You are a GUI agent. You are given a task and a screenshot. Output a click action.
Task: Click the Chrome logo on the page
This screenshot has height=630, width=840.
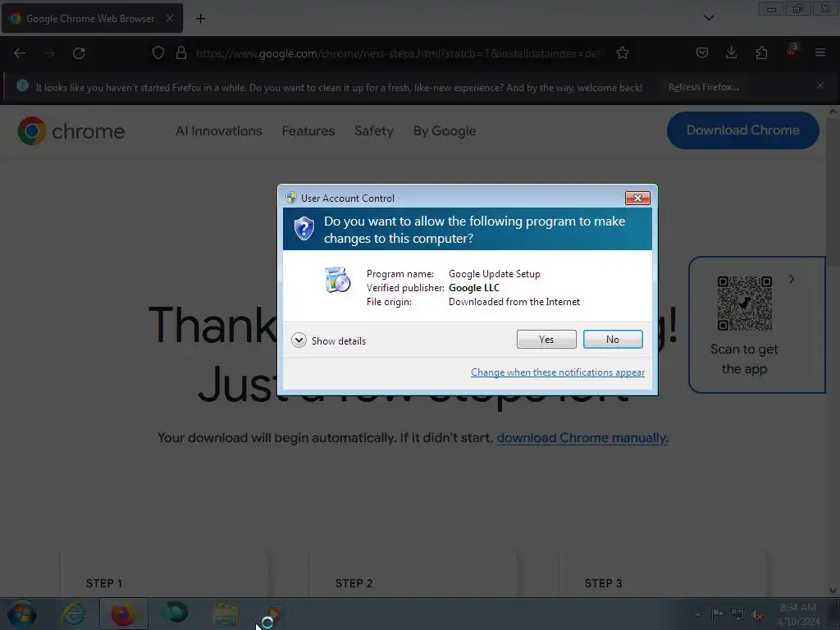tap(71, 131)
